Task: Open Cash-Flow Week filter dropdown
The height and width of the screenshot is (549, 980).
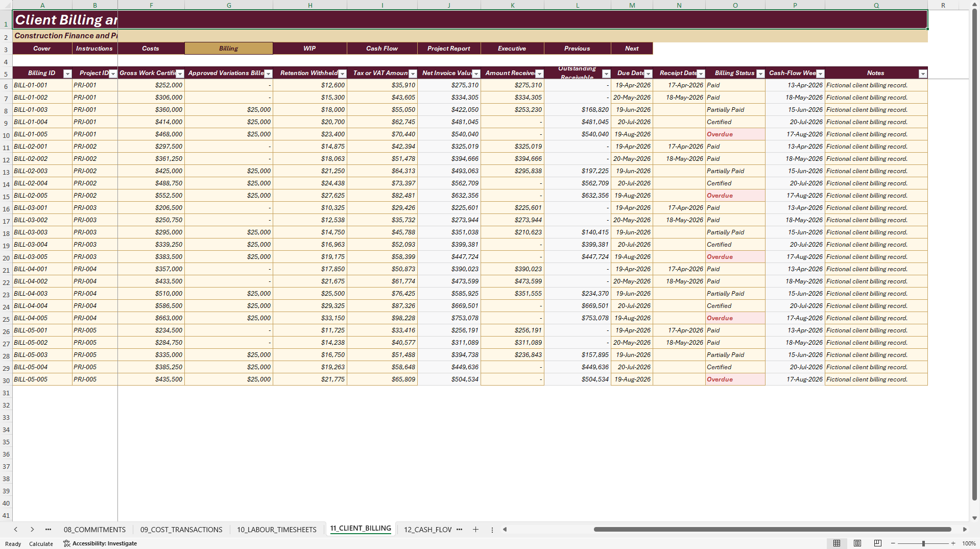Action: (x=820, y=74)
